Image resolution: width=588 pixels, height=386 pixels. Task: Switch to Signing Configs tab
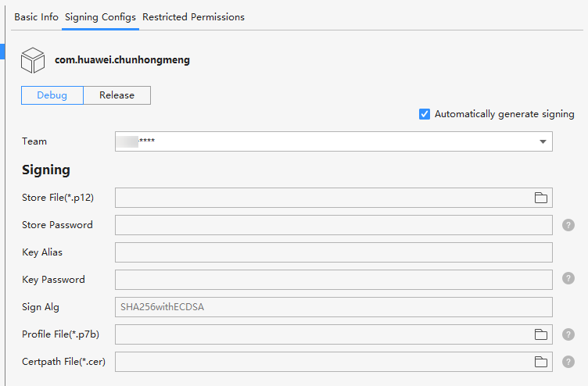(x=100, y=17)
